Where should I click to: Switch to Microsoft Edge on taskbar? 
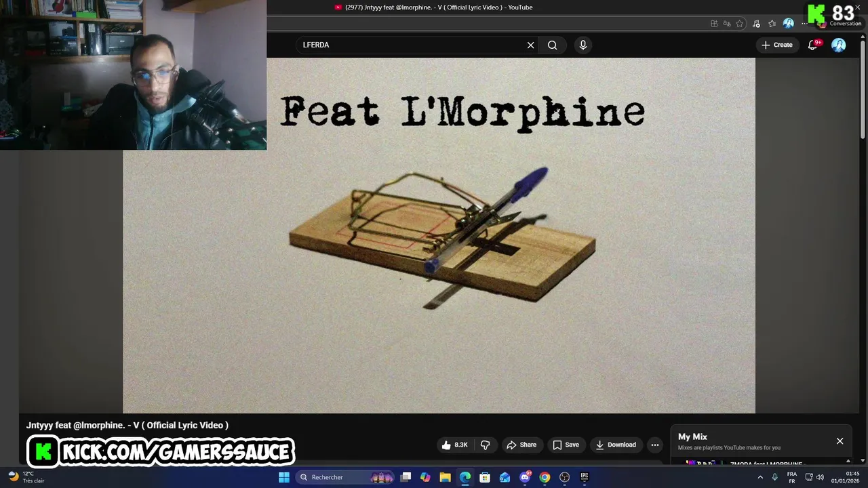465,477
